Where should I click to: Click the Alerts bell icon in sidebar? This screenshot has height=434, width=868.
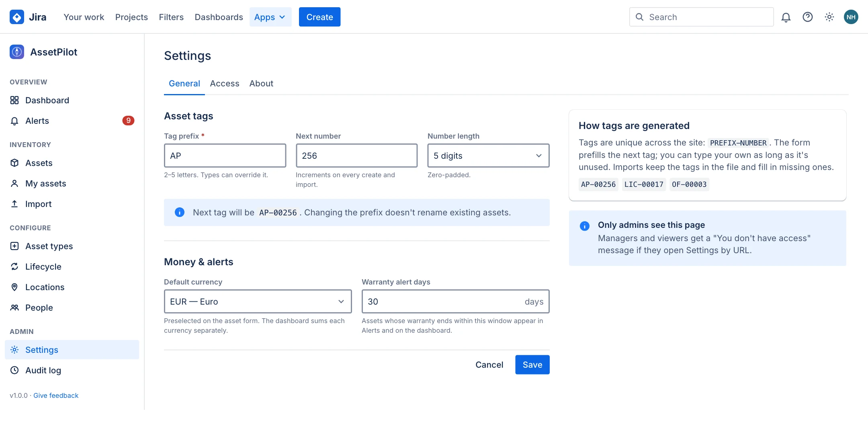[x=14, y=121]
